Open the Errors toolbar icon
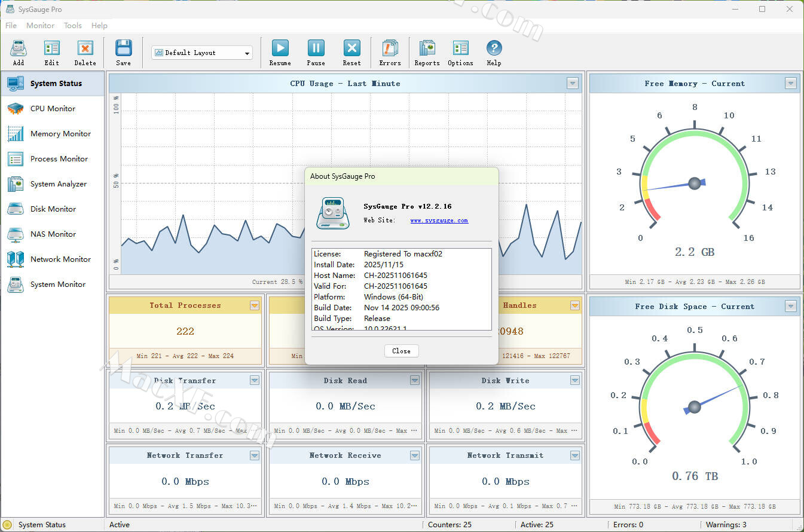The height and width of the screenshot is (532, 804). coord(390,53)
